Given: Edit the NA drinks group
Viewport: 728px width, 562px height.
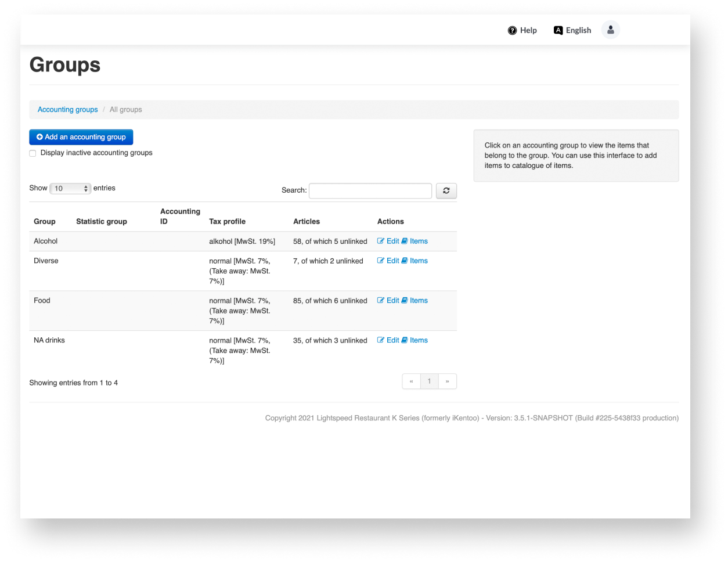Looking at the screenshot, I should 388,340.
